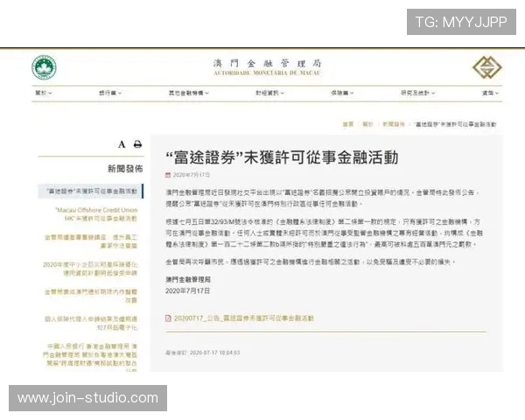525x420 pixels.
Task: Click the 新聞發佈 sidebar heading
Action: (125, 169)
